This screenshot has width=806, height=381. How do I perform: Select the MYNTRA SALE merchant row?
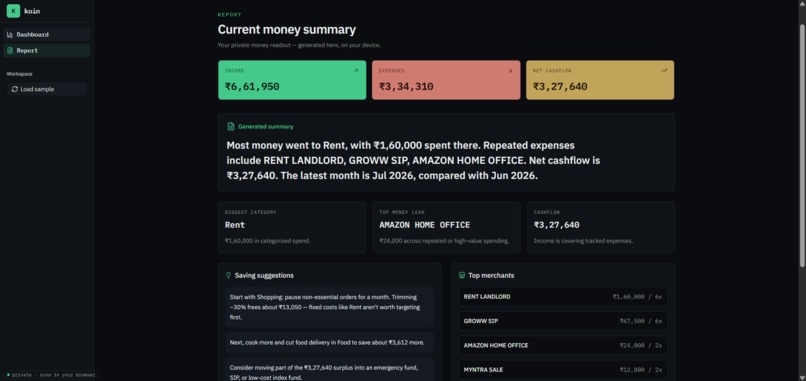coord(563,370)
